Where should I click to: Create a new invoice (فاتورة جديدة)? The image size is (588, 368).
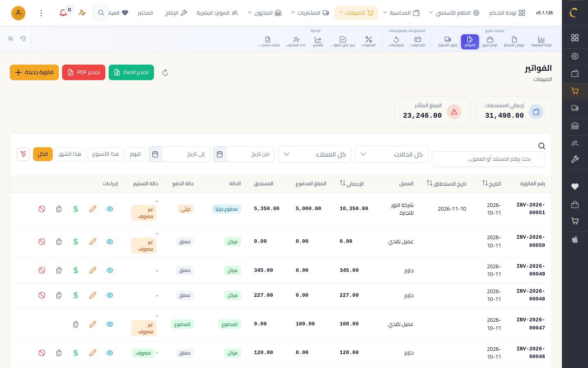[34, 72]
